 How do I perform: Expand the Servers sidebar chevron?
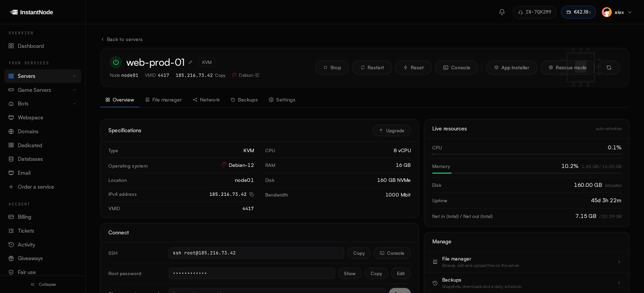coord(74,76)
